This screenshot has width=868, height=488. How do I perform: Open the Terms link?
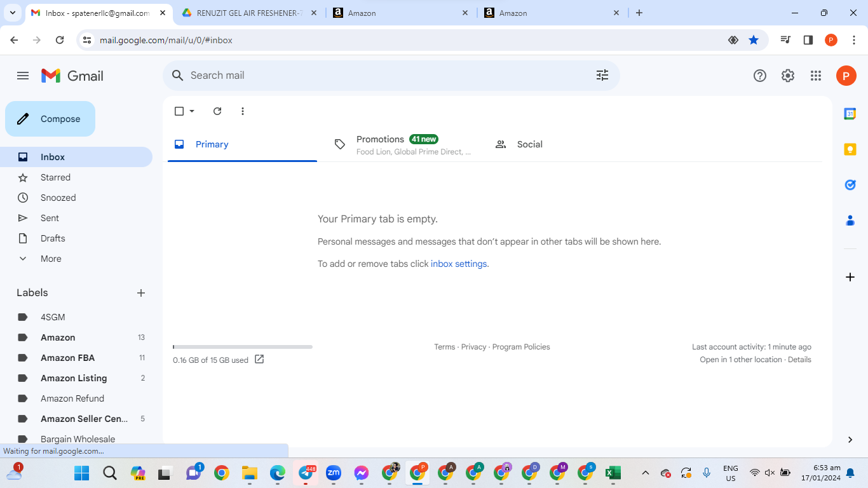[x=445, y=347]
